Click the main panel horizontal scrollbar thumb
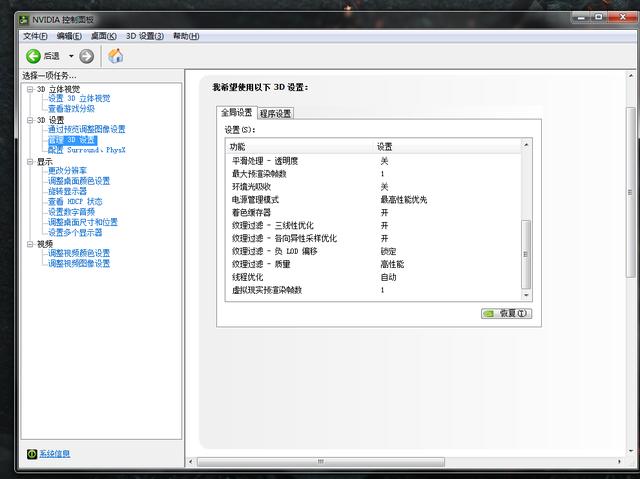 click(x=321, y=461)
